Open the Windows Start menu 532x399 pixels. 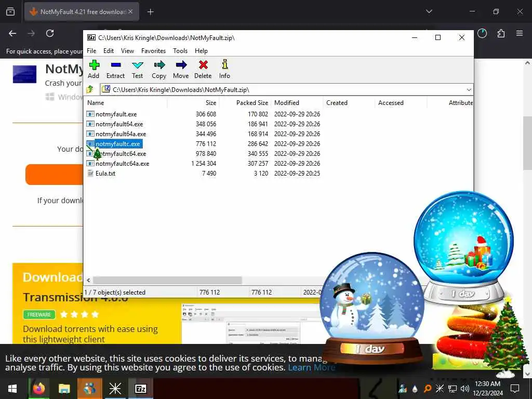[12, 389]
